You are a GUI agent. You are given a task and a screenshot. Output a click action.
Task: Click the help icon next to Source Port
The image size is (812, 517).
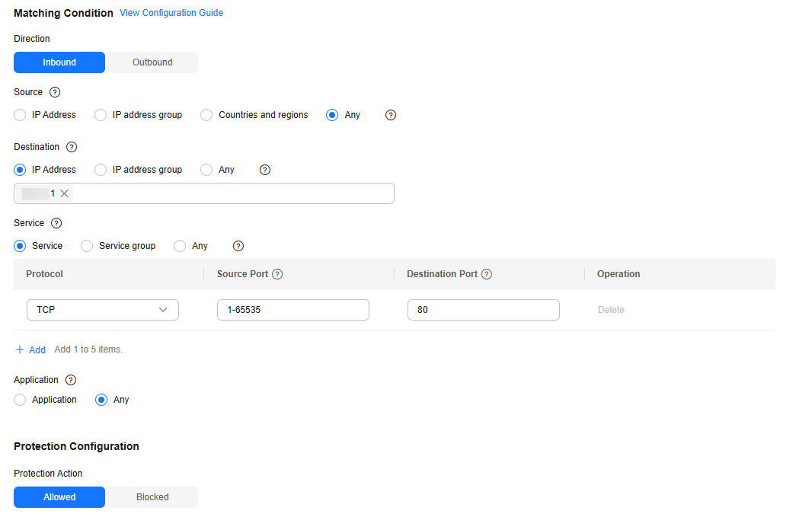277,274
